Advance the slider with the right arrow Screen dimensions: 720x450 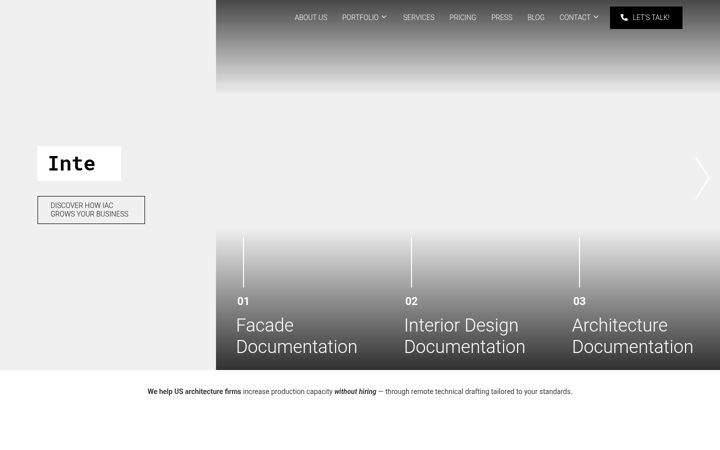(x=703, y=178)
